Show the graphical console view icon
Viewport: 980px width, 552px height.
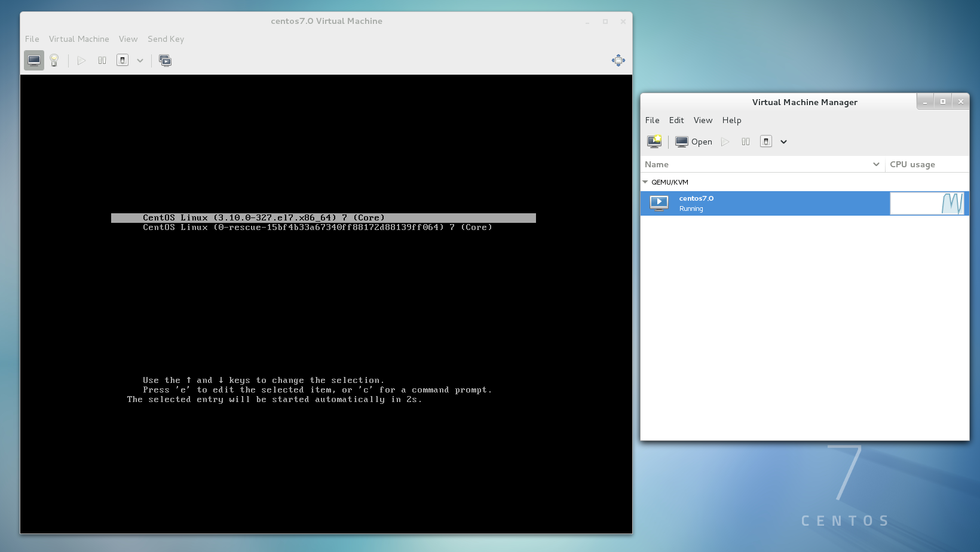click(34, 60)
